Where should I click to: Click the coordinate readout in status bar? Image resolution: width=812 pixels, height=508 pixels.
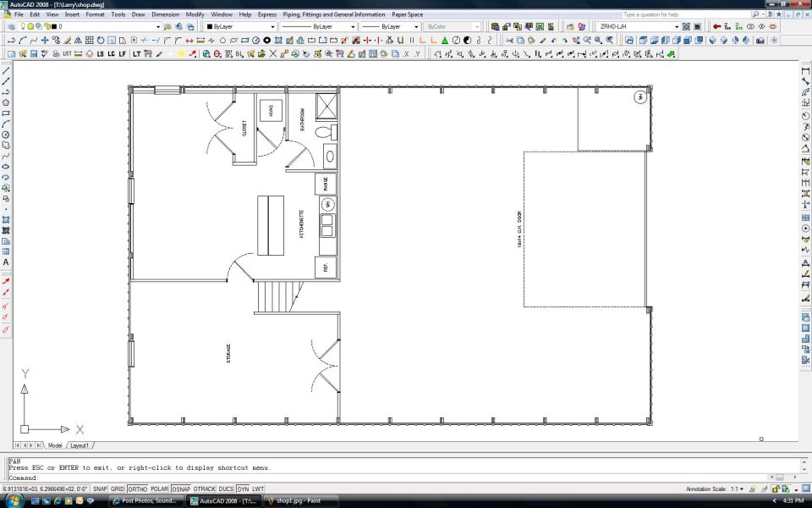pos(46,489)
